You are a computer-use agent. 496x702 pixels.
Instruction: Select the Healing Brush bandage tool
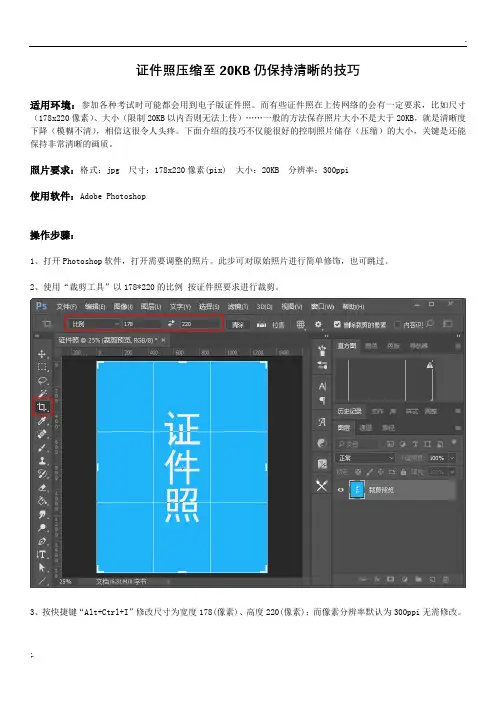(x=42, y=434)
